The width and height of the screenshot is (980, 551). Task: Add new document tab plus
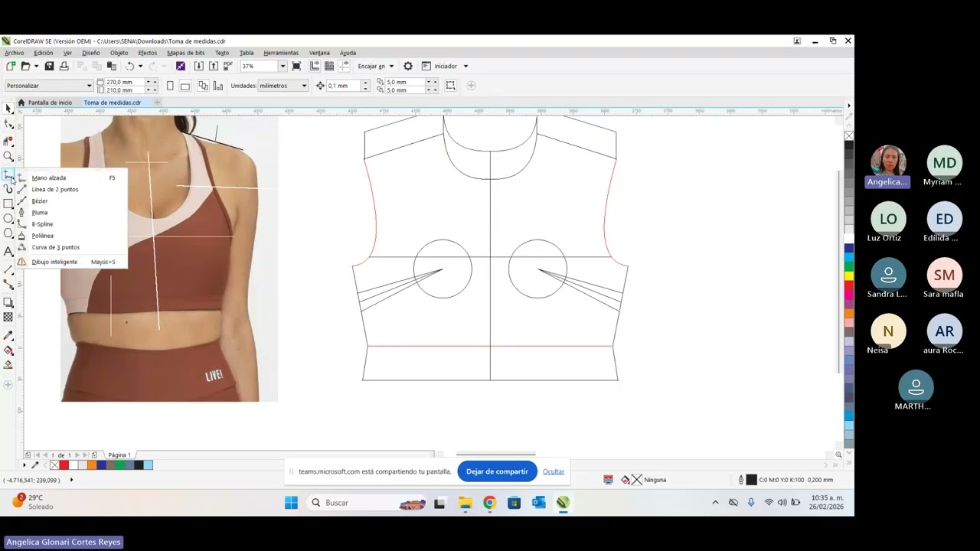click(157, 103)
